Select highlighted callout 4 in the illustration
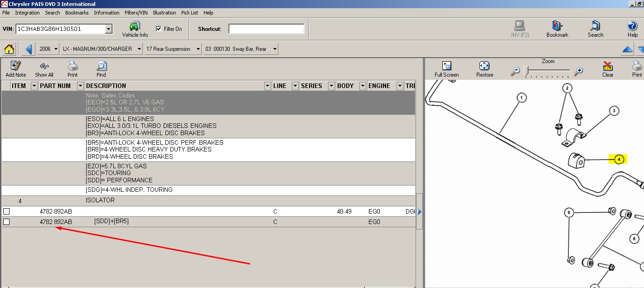Image resolution: width=644 pixels, height=288 pixels. 620,159
